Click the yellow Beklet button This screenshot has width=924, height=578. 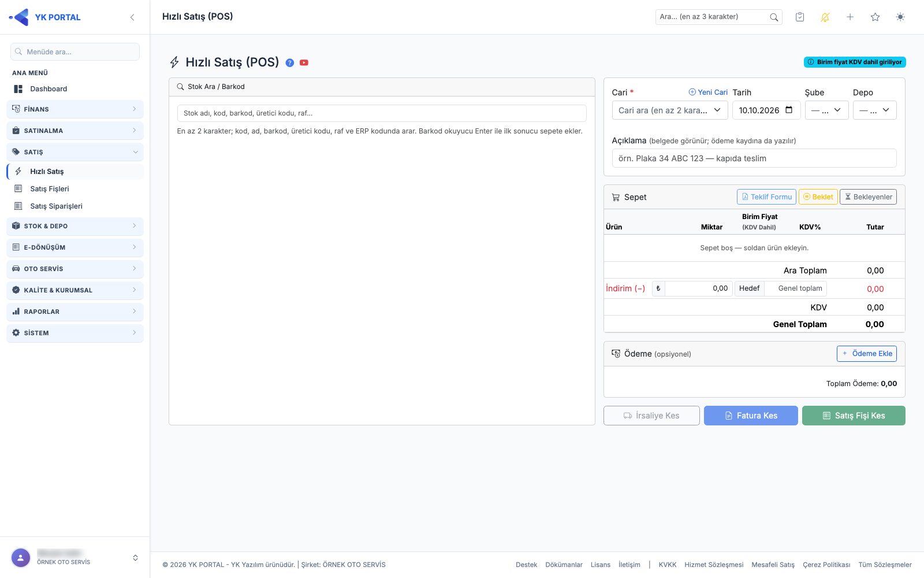[x=818, y=197]
